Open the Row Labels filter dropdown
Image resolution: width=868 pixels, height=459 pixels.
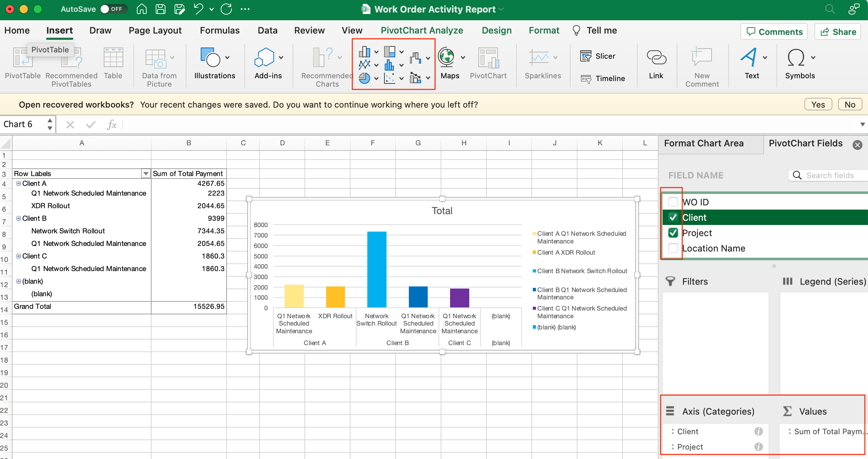pos(146,174)
